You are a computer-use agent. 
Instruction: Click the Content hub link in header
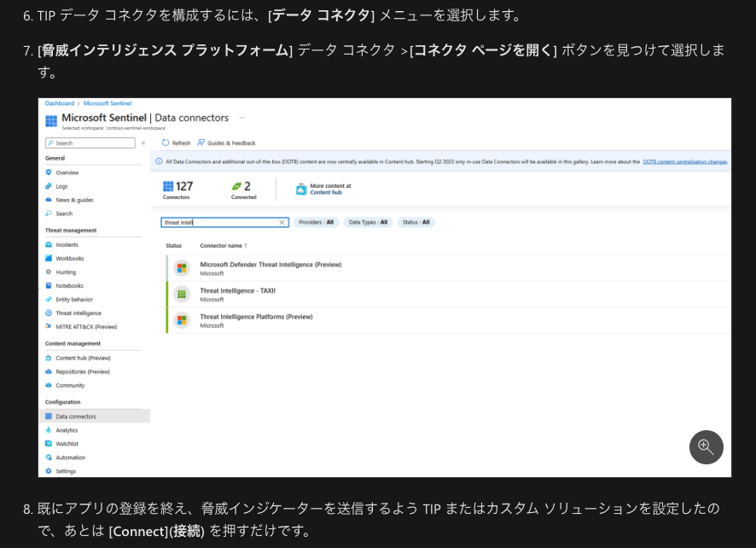[x=326, y=192]
